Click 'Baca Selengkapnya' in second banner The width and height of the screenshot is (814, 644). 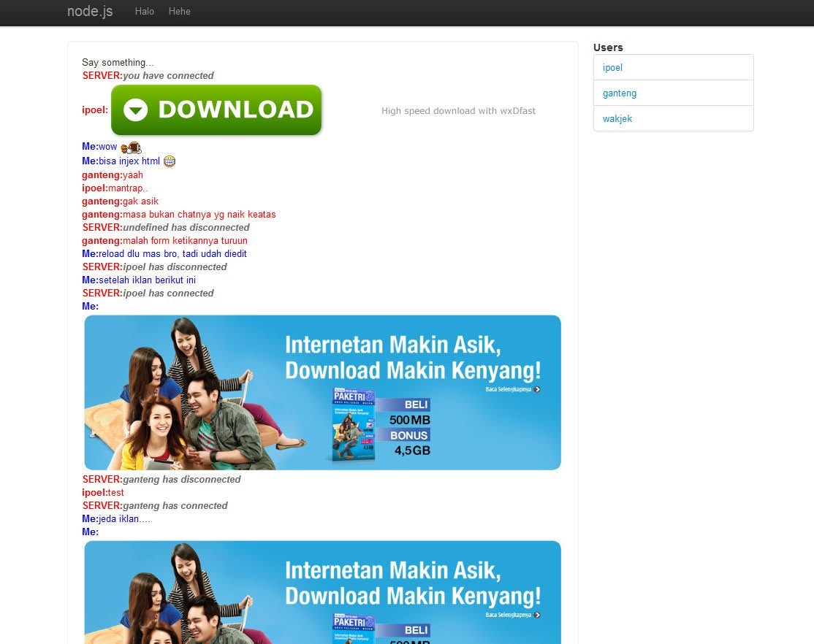click(x=513, y=615)
